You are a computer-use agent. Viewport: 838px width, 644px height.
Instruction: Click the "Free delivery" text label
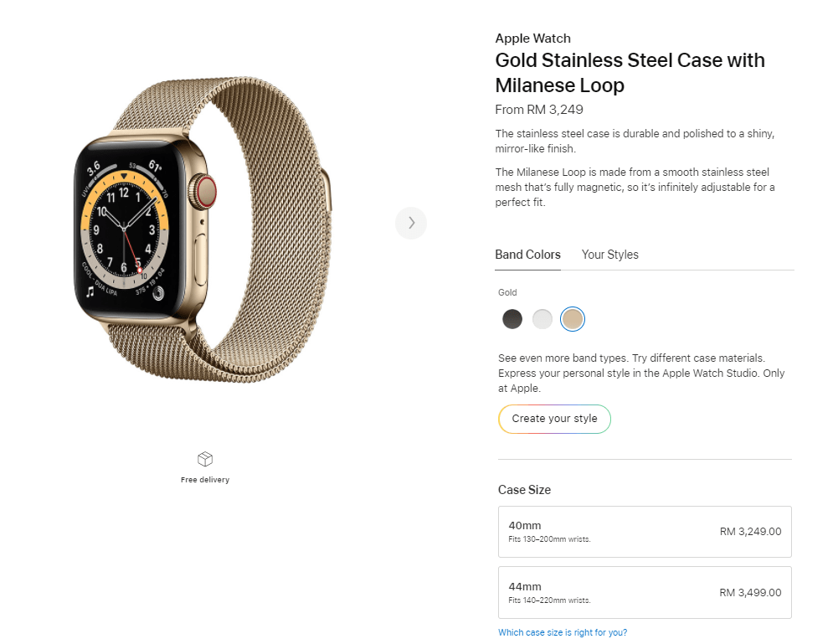[204, 480]
